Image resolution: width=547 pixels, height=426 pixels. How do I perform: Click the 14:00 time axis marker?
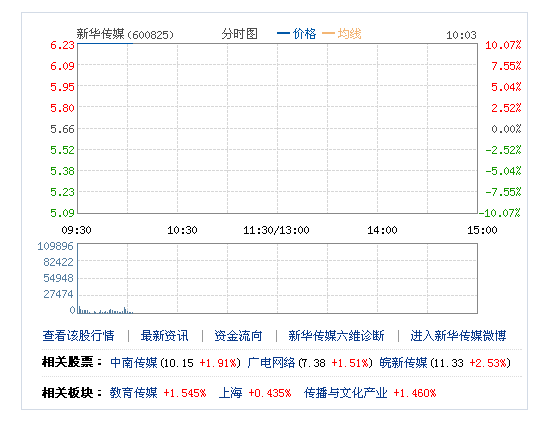click(382, 230)
